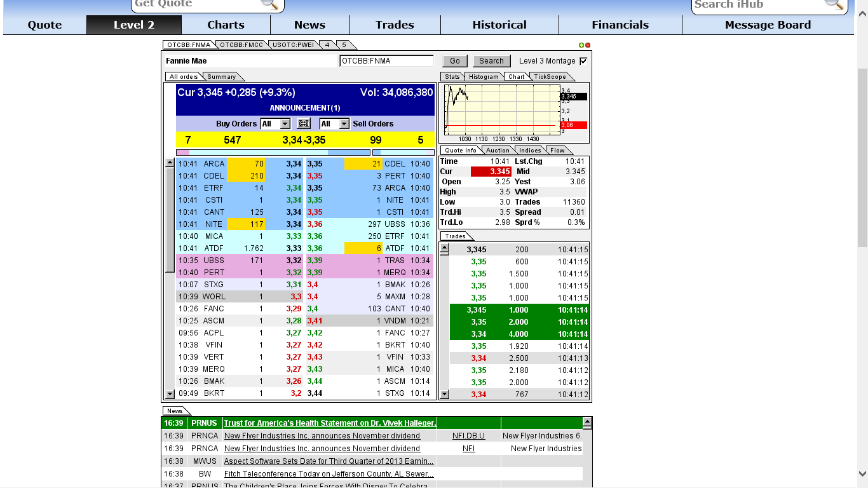This screenshot has width=868, height=488.
Task: Click the NFI.DB.U ticker link
Action: tap(468, 436)
